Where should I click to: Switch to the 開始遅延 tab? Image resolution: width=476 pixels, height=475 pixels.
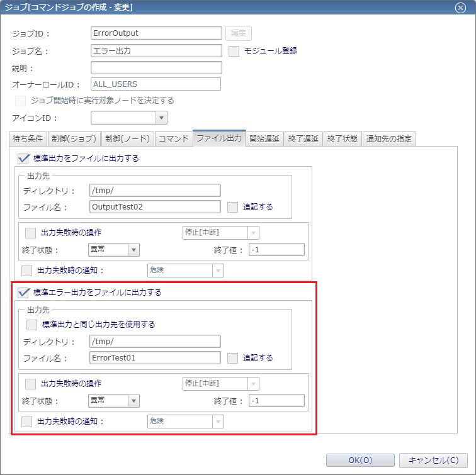click(264, 139)
